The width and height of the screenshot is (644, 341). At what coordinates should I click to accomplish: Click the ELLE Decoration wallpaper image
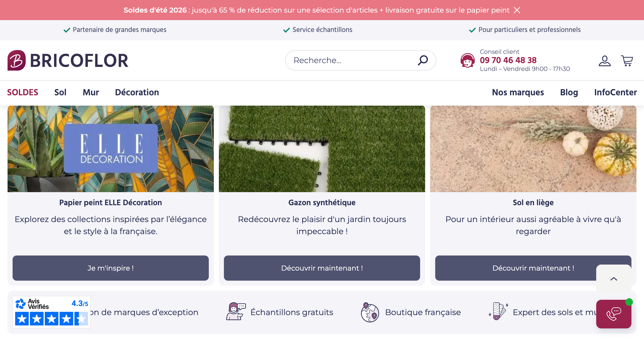pyautogui.click(x=111, y=149)
